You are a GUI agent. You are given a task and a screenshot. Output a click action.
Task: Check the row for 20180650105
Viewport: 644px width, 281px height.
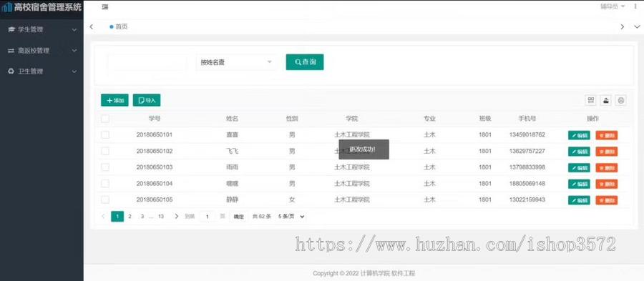pyautogui.click(x=105, y=199)
